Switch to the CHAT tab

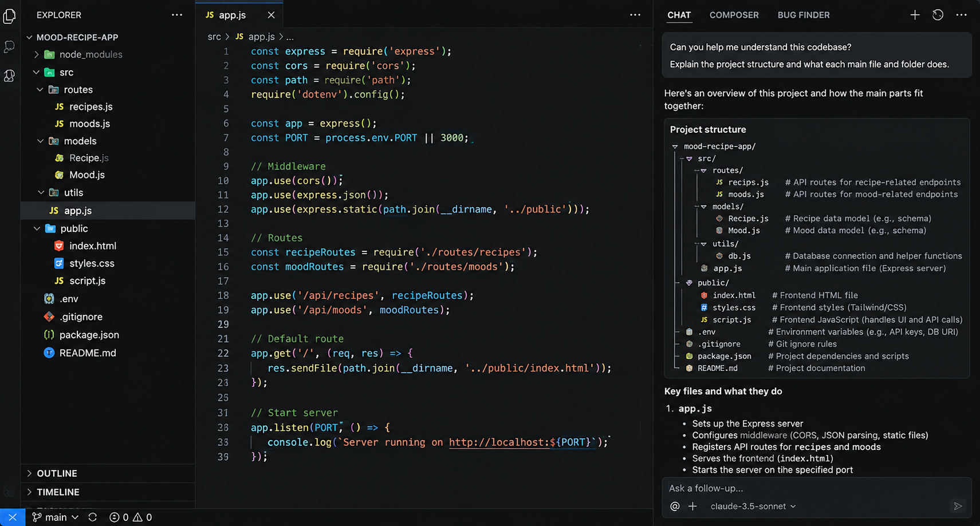(x=679, y=15)
